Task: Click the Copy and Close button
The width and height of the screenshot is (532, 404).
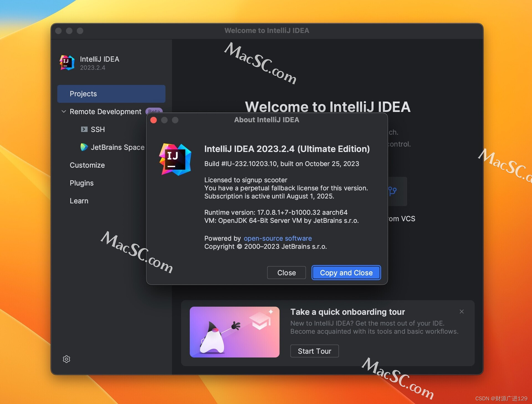Action: tap(346, 272)
